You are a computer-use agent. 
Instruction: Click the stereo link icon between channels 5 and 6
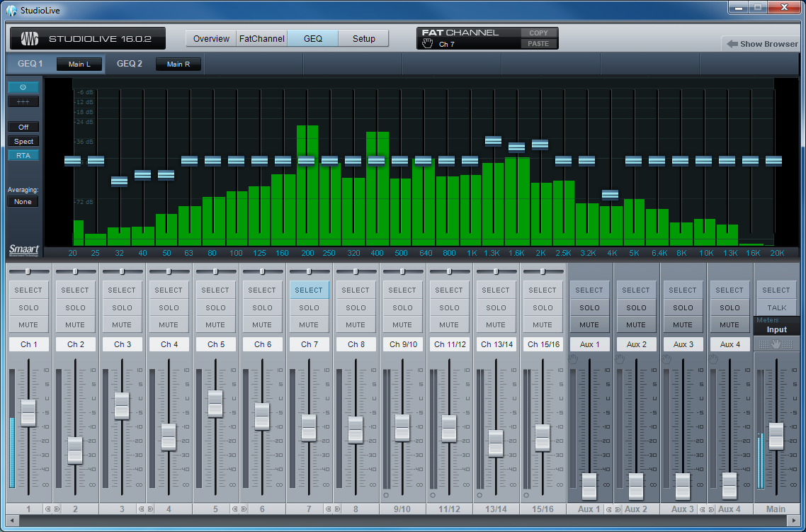(x=239, y=509)
